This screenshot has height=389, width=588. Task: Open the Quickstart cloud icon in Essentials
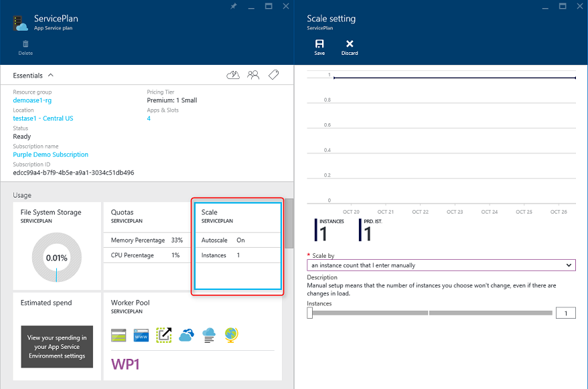click(233, 75)
